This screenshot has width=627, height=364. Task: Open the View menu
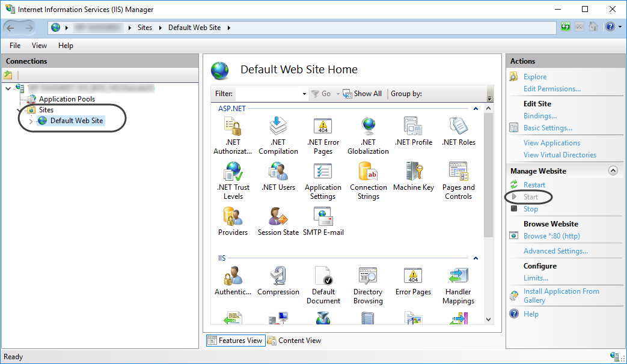(39, 46)
